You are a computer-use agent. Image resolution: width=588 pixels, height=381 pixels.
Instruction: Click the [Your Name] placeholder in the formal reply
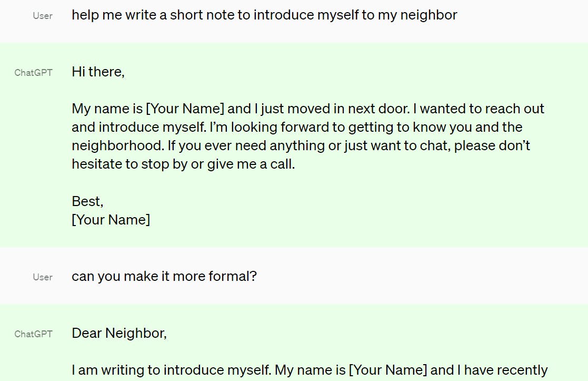(388, 370)
